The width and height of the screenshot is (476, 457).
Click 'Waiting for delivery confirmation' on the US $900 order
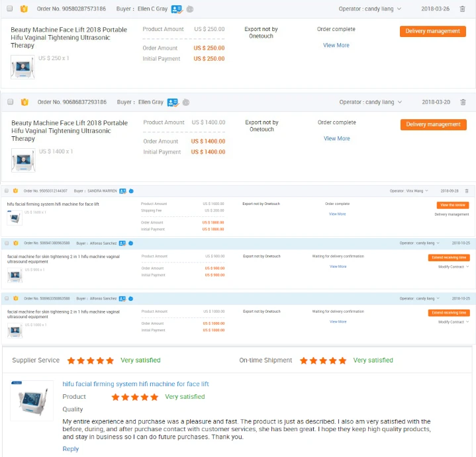coord(338,256)
